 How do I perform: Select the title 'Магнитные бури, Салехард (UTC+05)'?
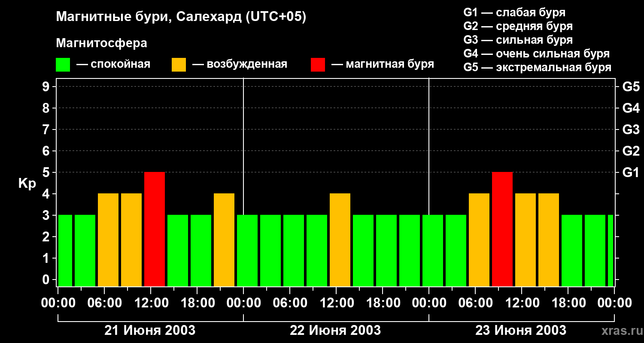coord(181,17)
